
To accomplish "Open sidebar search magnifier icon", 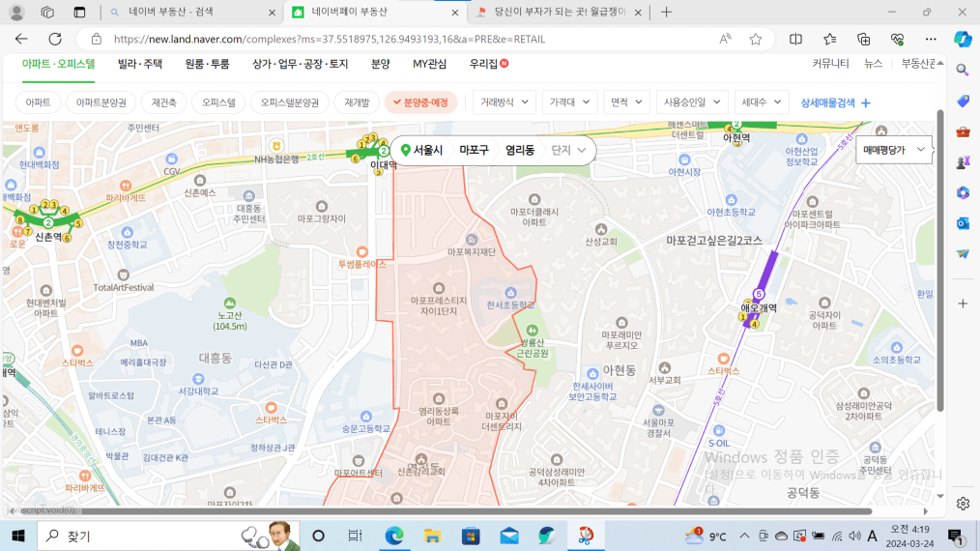I will tap(963, 70).
